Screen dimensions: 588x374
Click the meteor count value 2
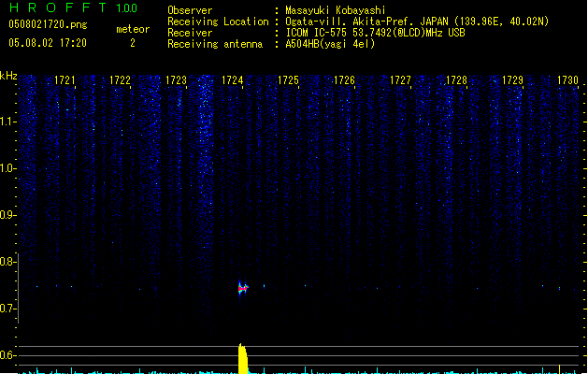(132, 43)
